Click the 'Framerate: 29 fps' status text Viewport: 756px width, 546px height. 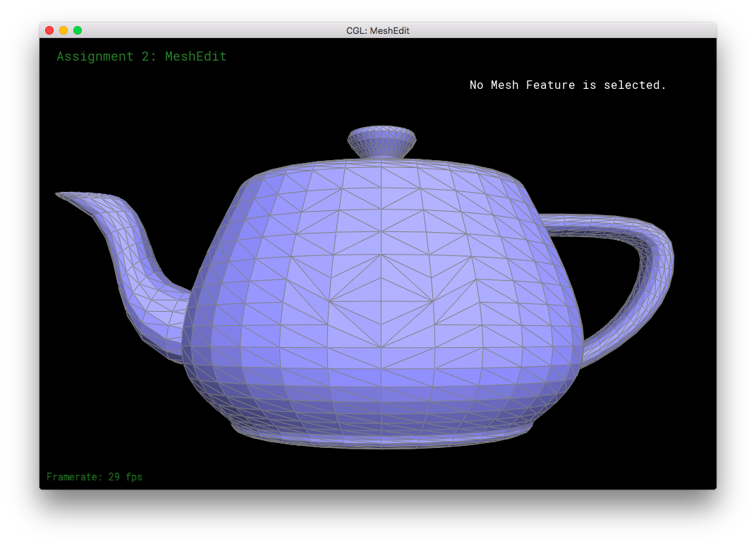click(94, 477)
